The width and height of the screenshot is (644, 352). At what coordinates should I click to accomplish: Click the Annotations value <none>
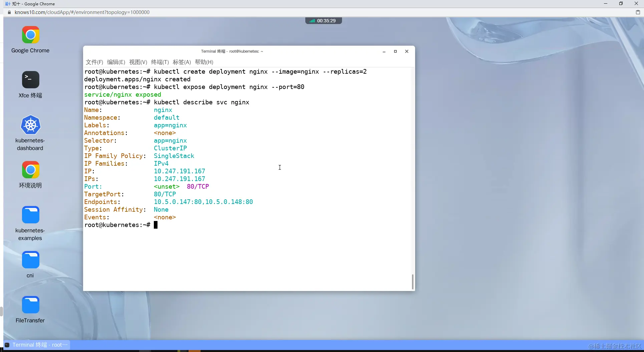[165, 133]
